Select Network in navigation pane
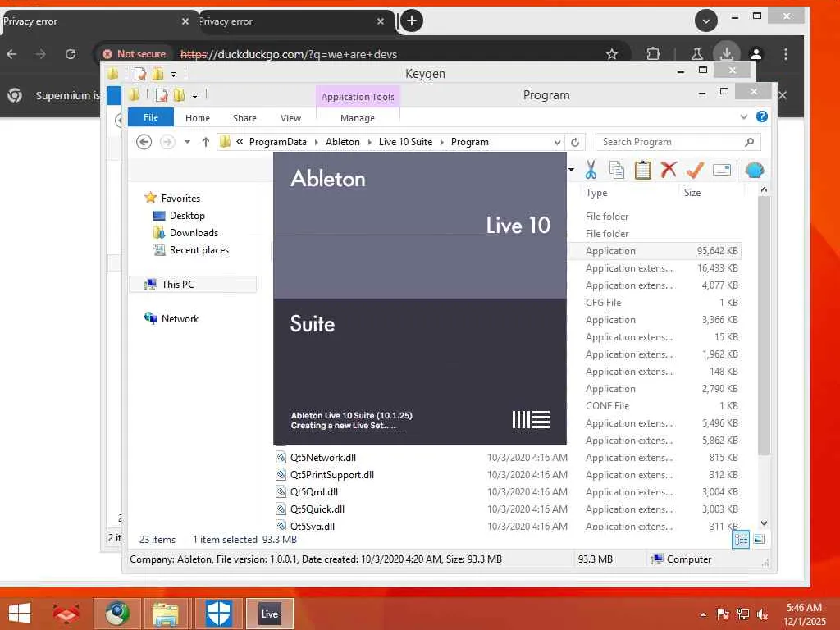Screen dimensions: 840x630 pyautogui.click(x=180, y=319)
